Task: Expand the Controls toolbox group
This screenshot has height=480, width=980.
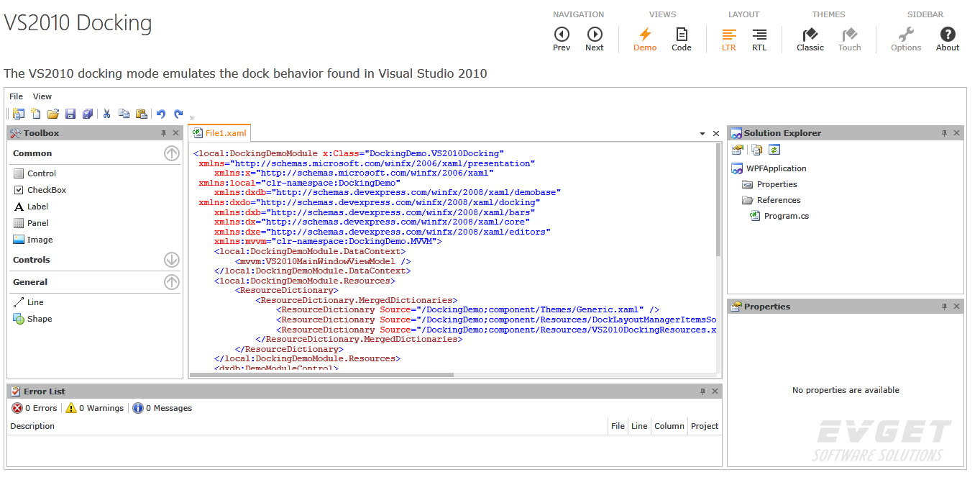Action: pyautogui.click(x=171, y=260)
